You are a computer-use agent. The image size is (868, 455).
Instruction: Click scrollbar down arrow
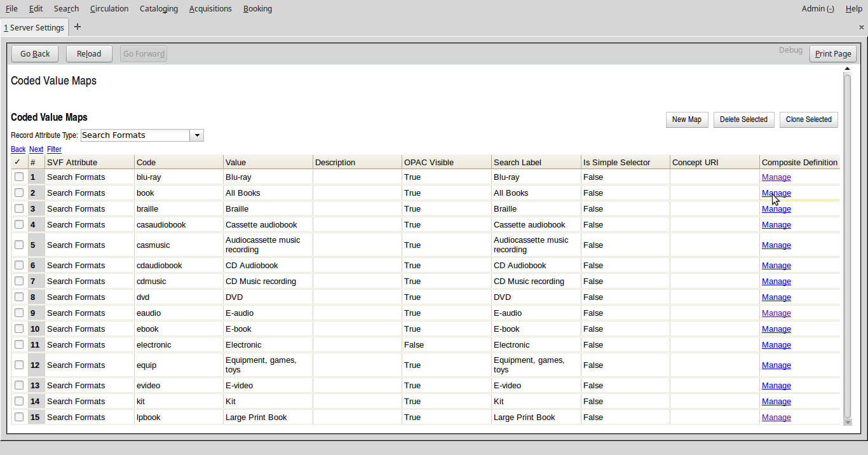pyautogui.click(x=847, y=422)
